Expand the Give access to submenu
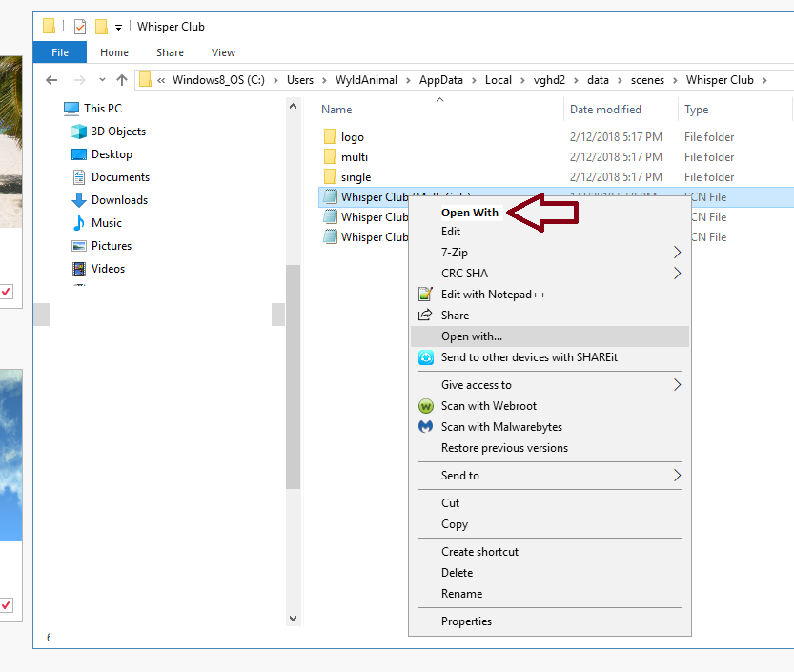 tap(678, 385)
